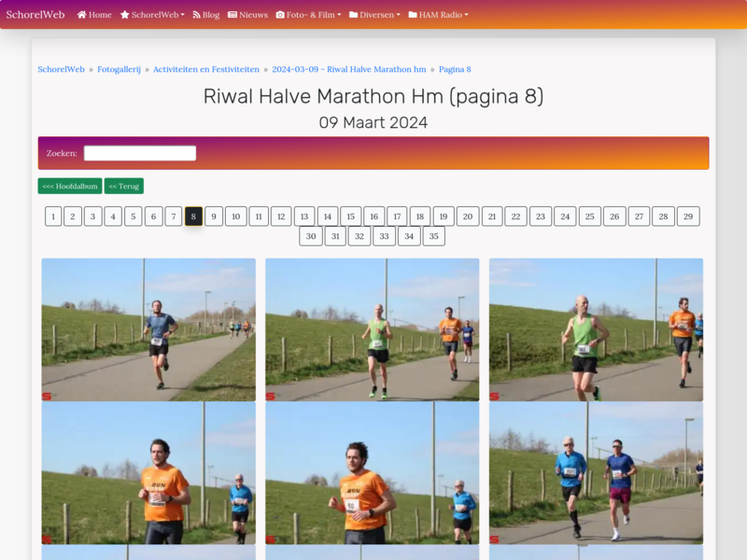Open photo of orange-shirt runner looking sideways
The image size is (747, 560).
tap(148, 473)
